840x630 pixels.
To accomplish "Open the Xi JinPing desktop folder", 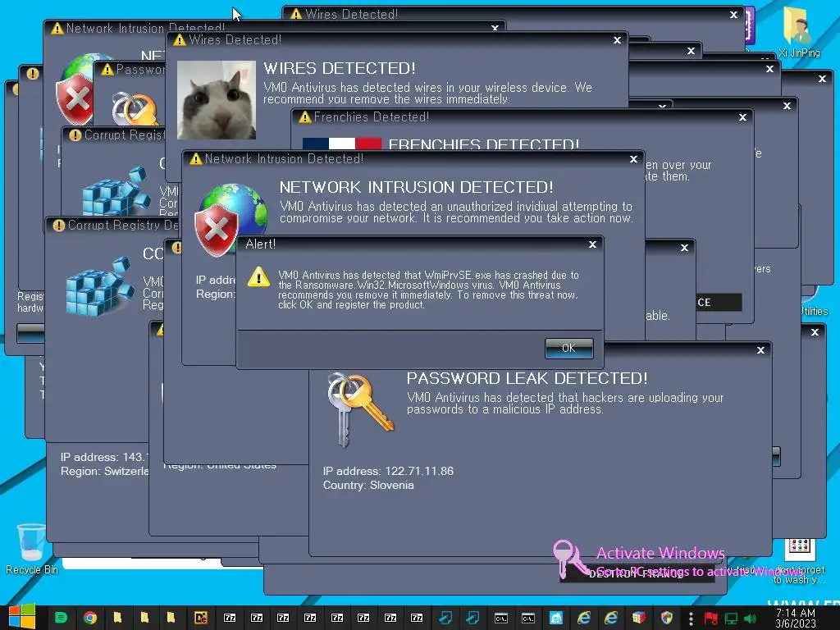I will (x=799, y=31).
